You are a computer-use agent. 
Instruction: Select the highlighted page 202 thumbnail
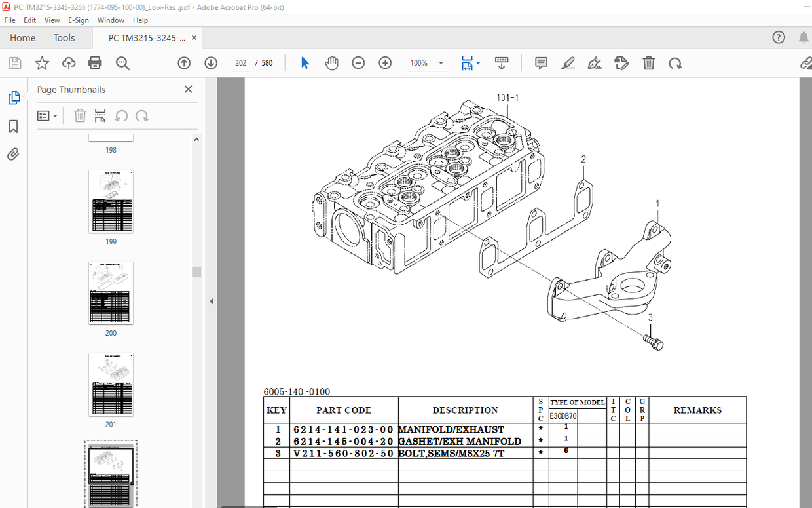[x=111, y=475]
